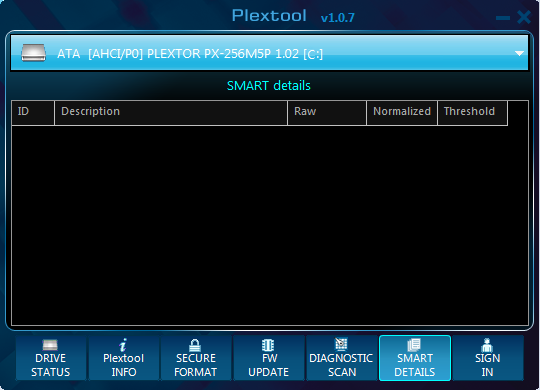The image size is (540, 390).
Task: Minimize the Plextool window
Action: point(503,18)
